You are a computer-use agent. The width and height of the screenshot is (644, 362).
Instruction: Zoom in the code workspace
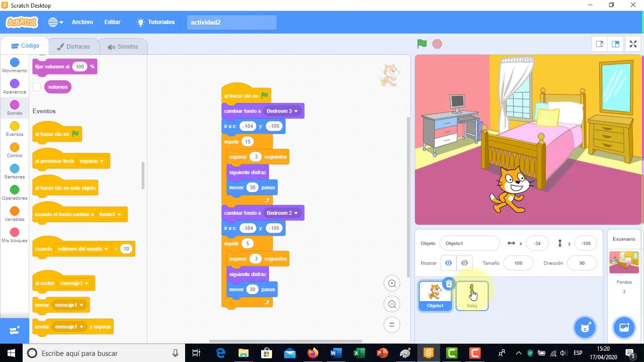pos(391,284)
